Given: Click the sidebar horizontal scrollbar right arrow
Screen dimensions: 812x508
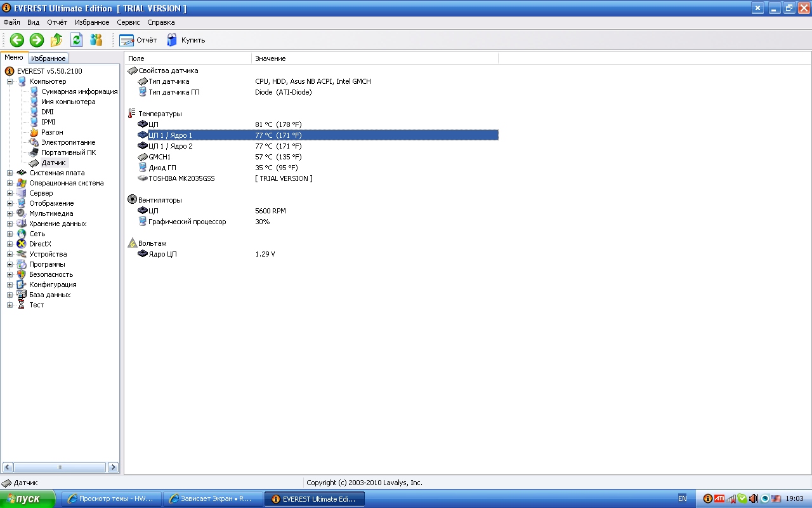Looking at the screenshot, I should 113,467.
